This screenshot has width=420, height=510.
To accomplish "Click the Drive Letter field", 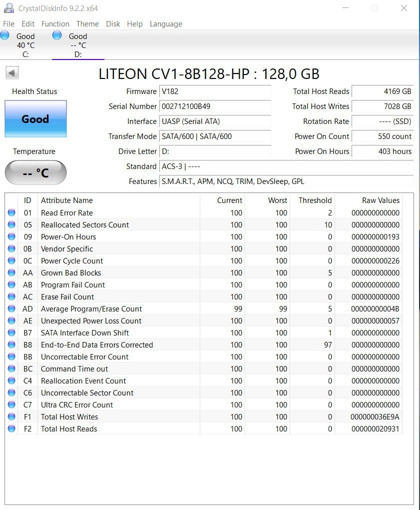I will click(x=215, y=151).
